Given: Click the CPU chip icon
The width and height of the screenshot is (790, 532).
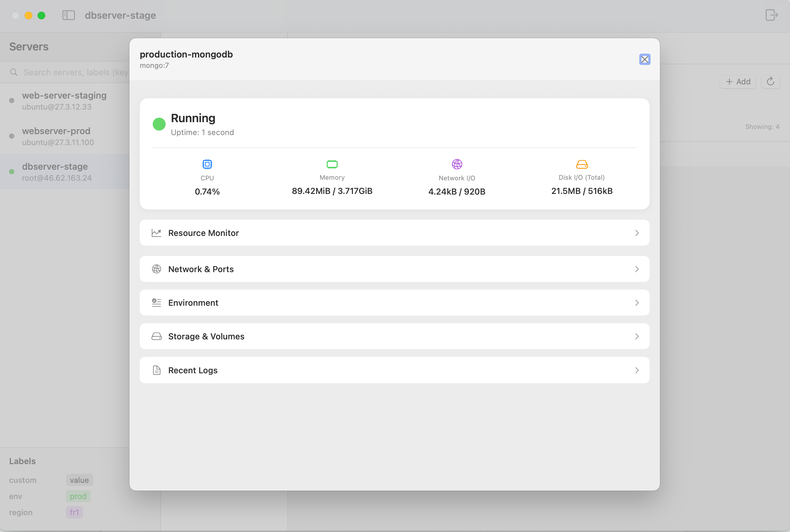Looking at the screenshot, I should tap(207, 164).
